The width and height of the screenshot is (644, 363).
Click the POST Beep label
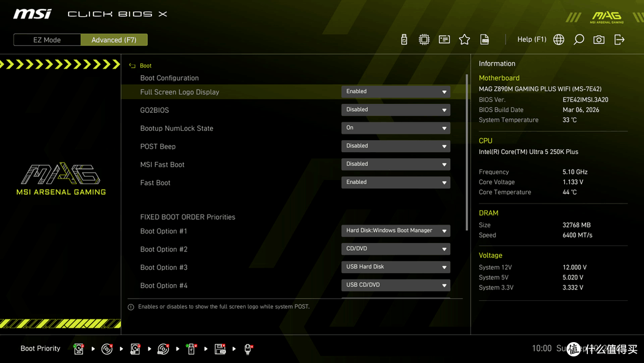tap(157, 146)
